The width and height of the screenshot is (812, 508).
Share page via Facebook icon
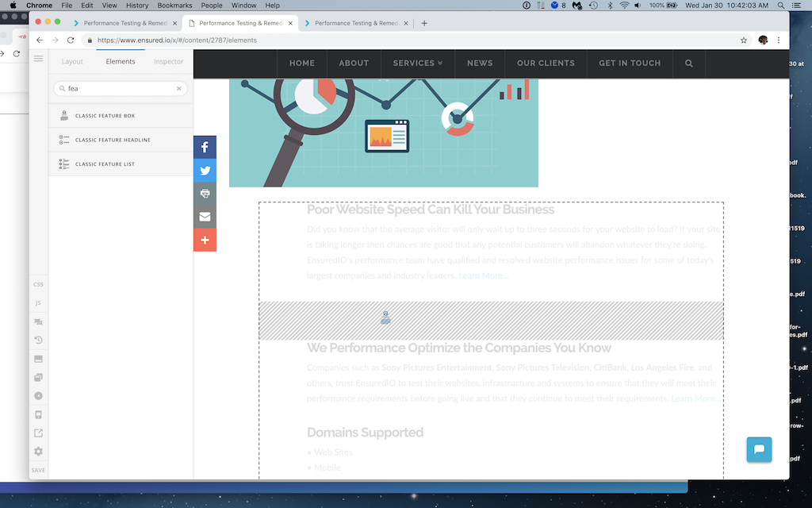(x=205, y=147)
